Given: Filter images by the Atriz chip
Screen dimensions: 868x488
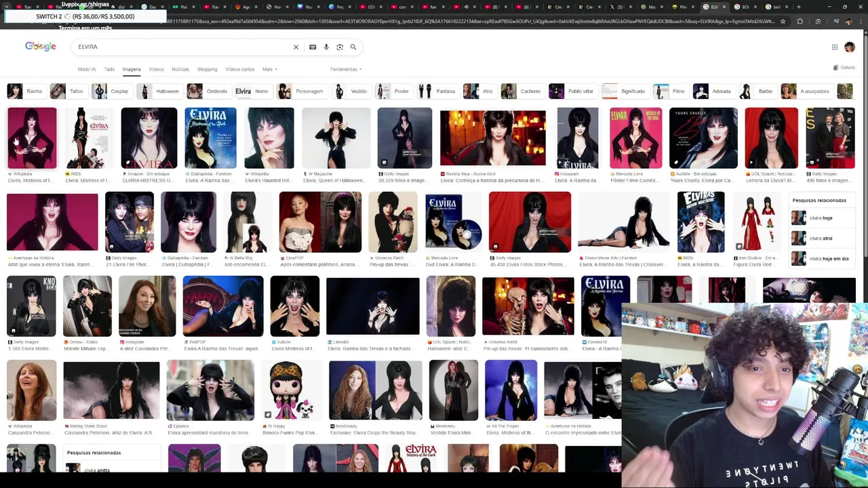Looking at the screenshot, I should click(x=479, y=91).
